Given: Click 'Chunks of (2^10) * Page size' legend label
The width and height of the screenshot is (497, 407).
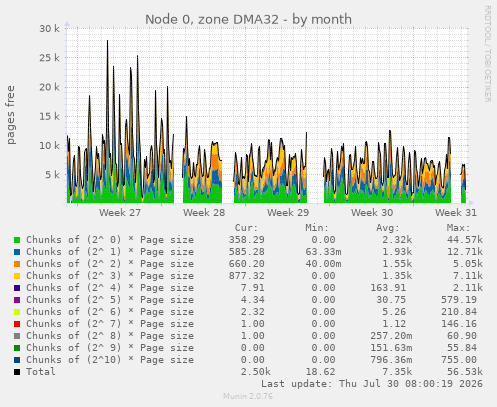Looking at the screenshot, I should pyautogui.click(x=110, y=360).
